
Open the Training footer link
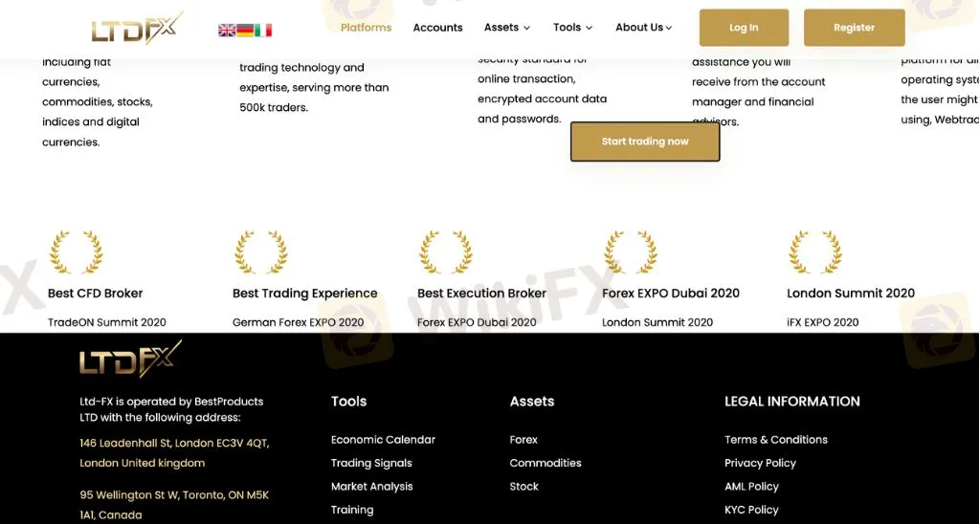pos(352,511)
